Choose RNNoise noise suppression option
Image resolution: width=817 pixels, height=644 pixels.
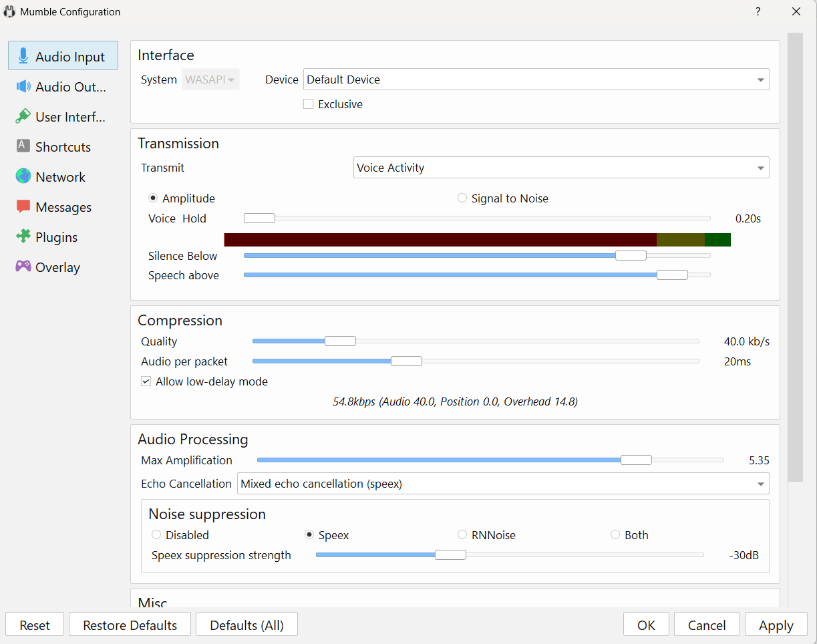(x=462, y=535)
